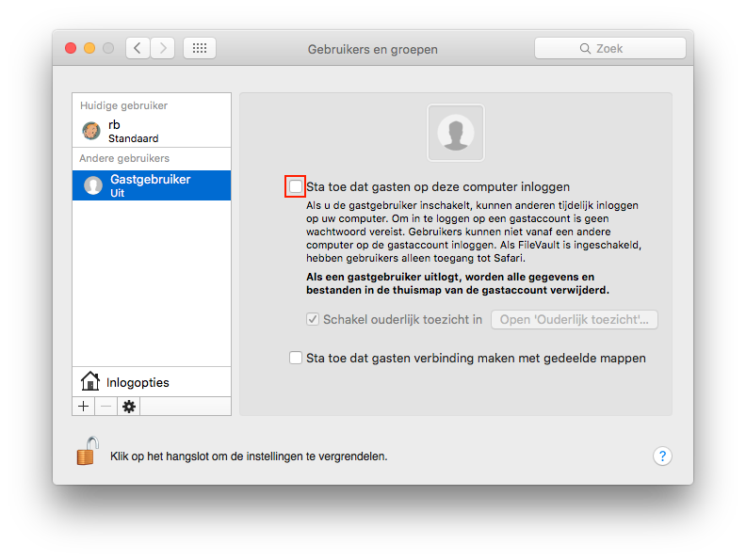Click 'Klik op het hangslot' lock text
746x560 pixels.
point(249,456)
